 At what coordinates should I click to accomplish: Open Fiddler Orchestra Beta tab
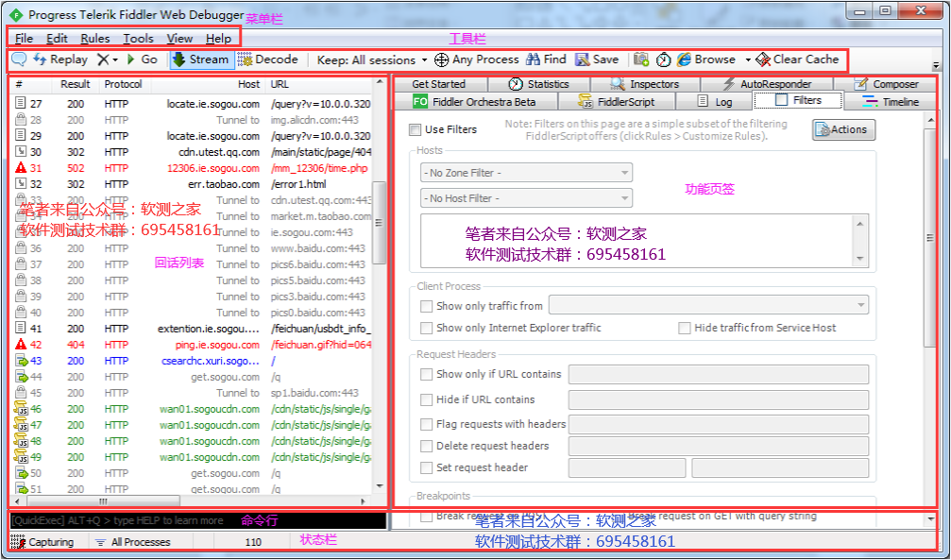[x=474, y=101]
